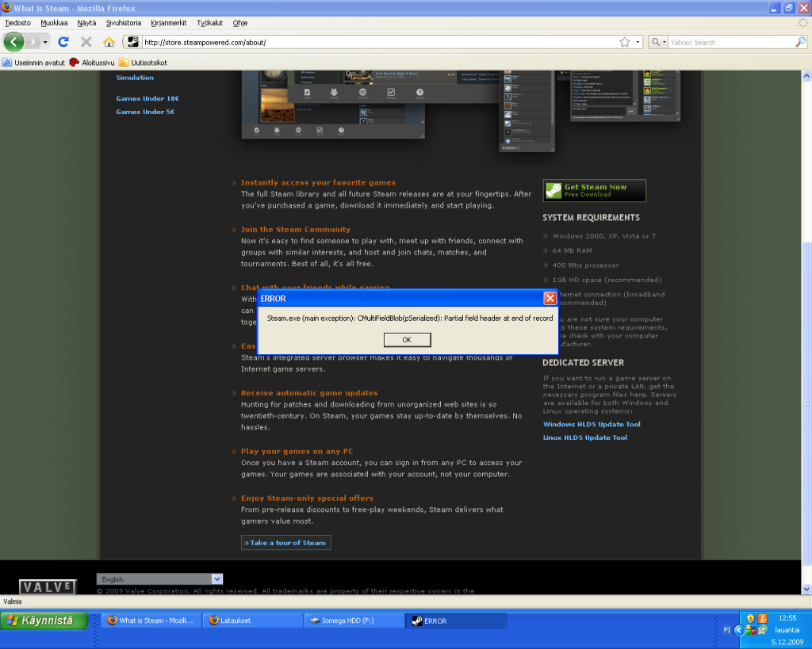Screen dimensions: 812x649
Task: Open the Käynnistä start menu
Action: coord(44,620)
